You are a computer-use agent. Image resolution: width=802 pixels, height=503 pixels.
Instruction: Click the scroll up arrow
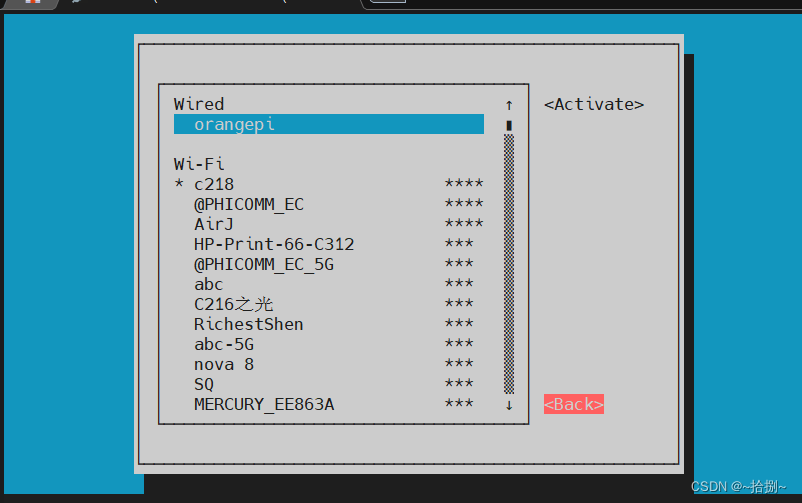[509, 105]
